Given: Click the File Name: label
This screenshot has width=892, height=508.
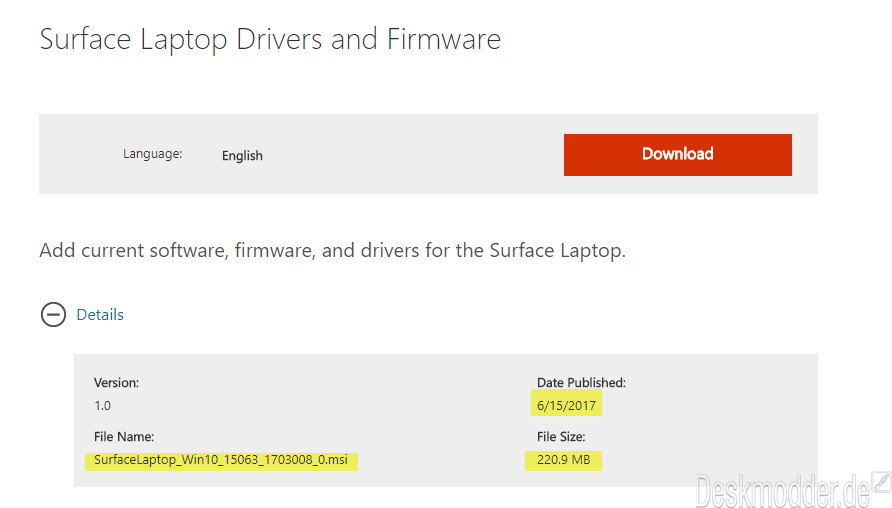Looking at the screenshot, I should click(x=124, y=437).
